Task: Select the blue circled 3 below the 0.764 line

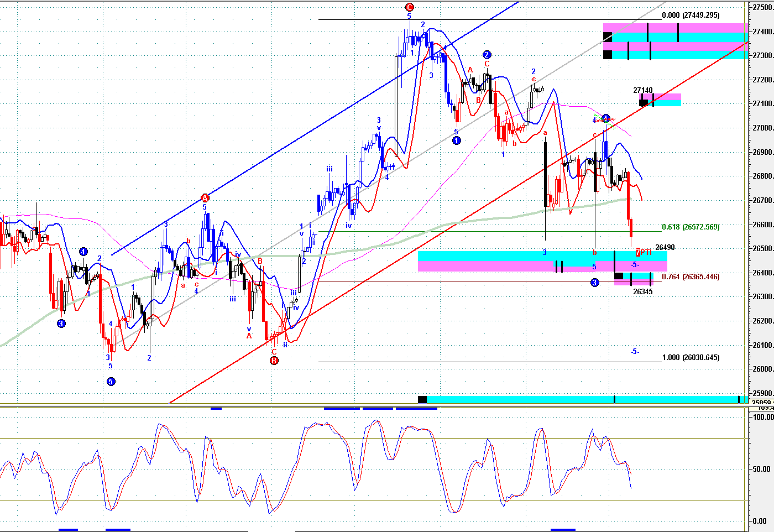Action: click(x=594, y=283)
